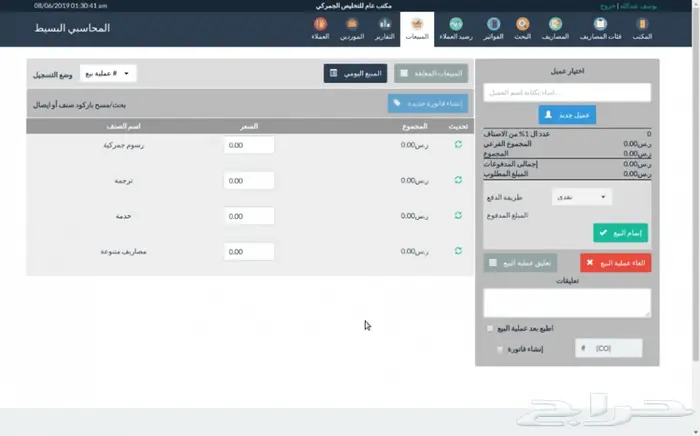The image size is (700, 436).
Task: Refresh the رسوم جمركية row
Action: tap(458, 145)
